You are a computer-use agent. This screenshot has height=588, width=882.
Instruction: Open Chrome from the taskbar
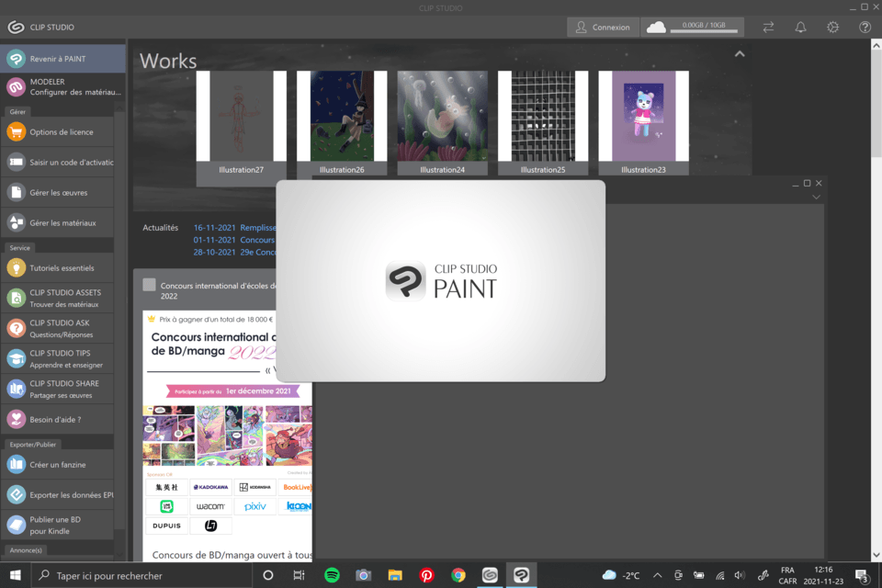point(458,575)
